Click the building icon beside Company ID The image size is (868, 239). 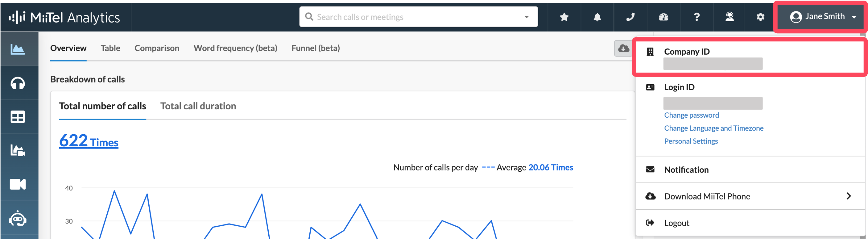point(650,52)
